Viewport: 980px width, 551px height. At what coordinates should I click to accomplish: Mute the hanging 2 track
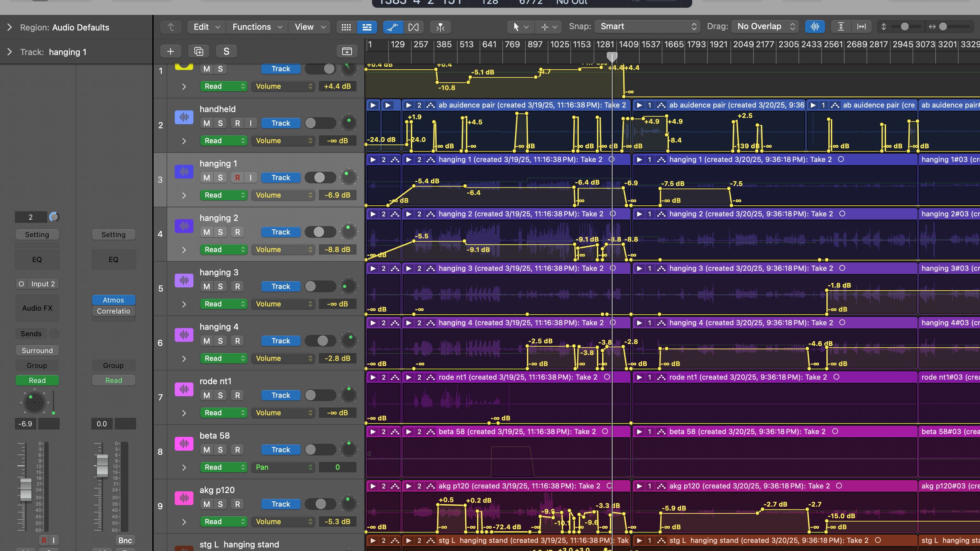[x=206, y=232]
